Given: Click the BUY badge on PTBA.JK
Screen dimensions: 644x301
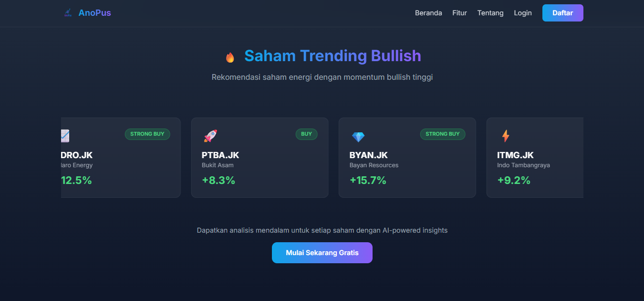Looking at the screenshot, I should coord(306,134).
